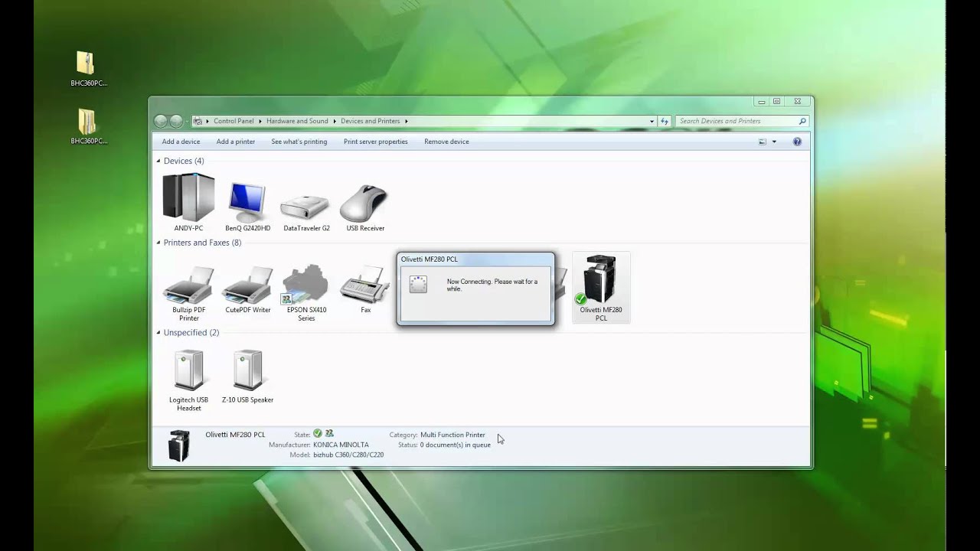980x551 pixels.
Task: Open the address bar history dropdown
Action: (652, 121)
